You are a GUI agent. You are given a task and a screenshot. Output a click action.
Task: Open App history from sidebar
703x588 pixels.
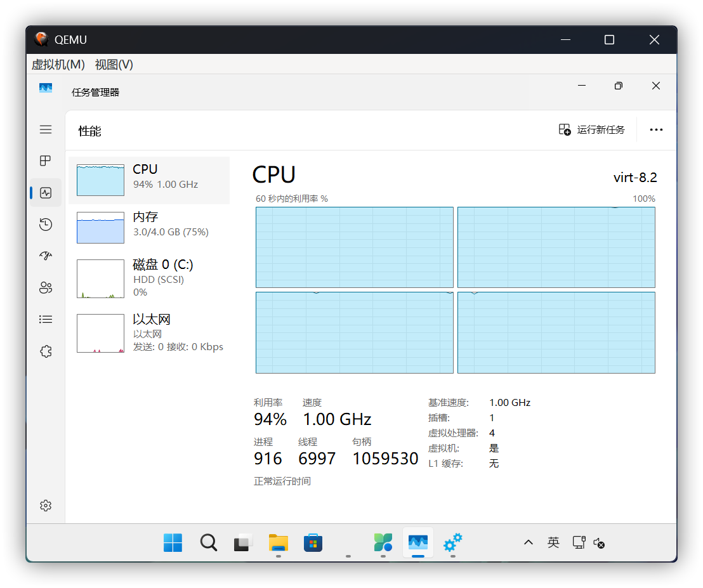(x=45, y=225)
